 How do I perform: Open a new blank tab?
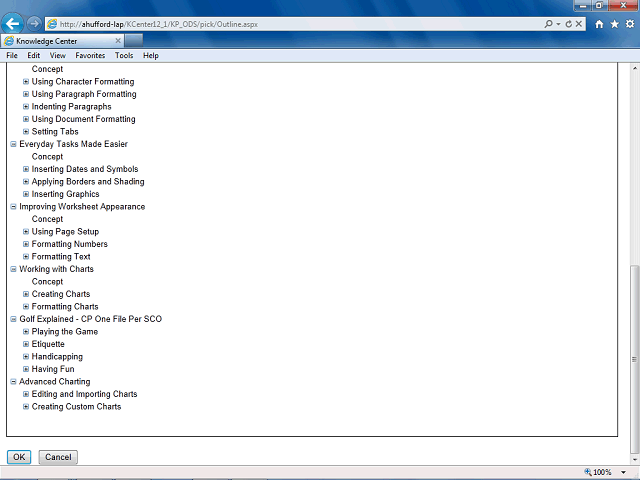click(134, 41)
